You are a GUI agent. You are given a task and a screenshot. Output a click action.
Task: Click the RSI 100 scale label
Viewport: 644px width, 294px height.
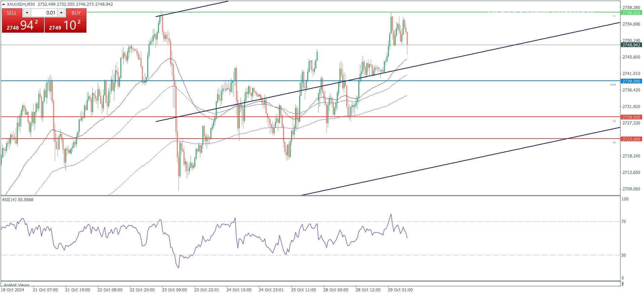click(x=625, y=199)
